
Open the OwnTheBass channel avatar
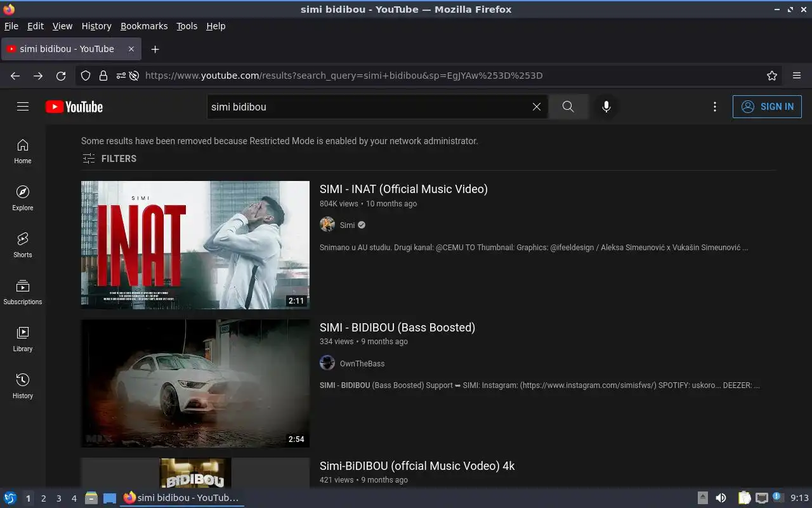[x=327, y=363]
